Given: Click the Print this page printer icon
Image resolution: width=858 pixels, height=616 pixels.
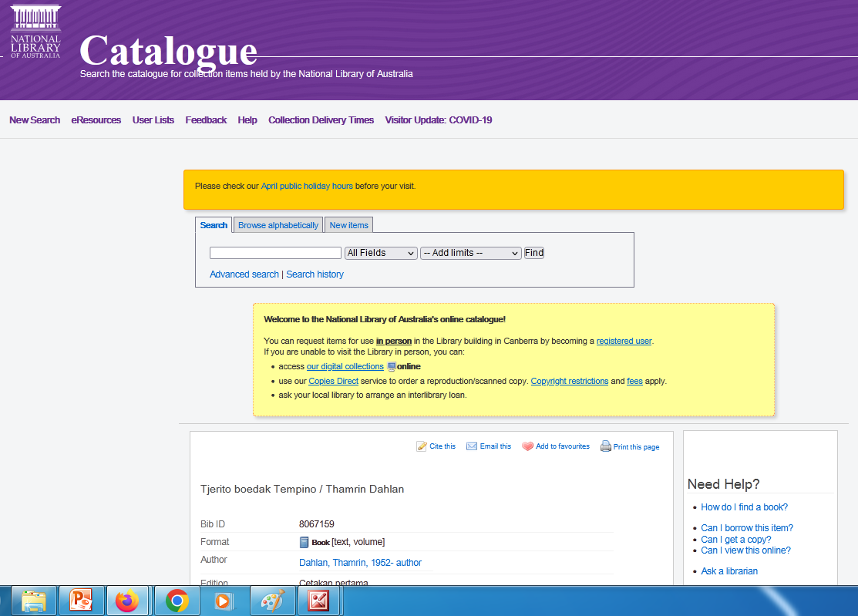Looking at the screenshot, I should [606, 446].
